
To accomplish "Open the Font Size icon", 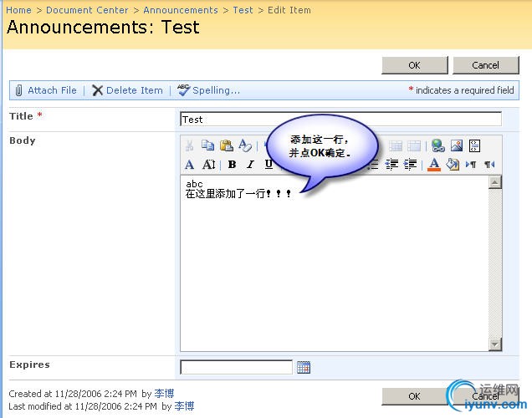I will (208, 165).
